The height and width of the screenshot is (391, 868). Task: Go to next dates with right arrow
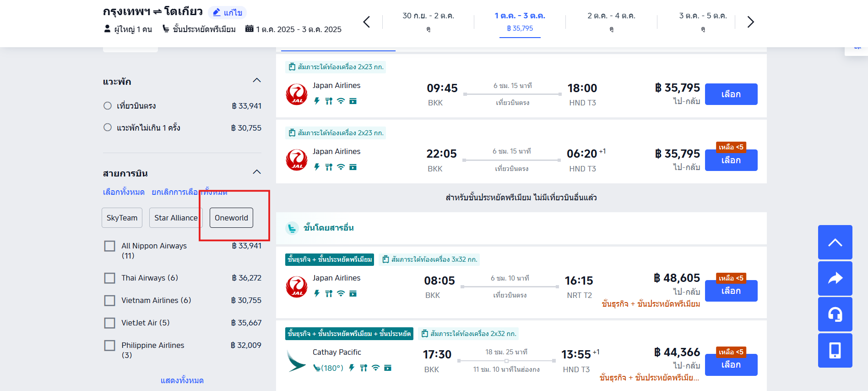click(x=750, y=22)
